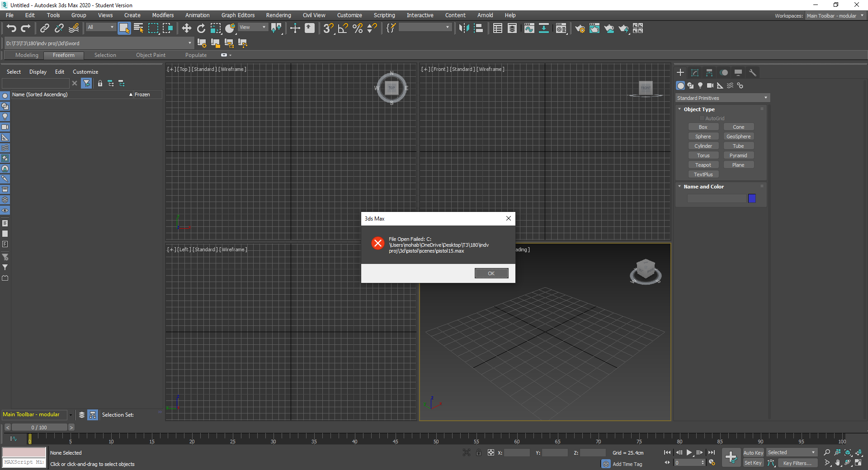Create a Box primitive
The height and width of the screenshot is (470, 868).
coord(703,127)
